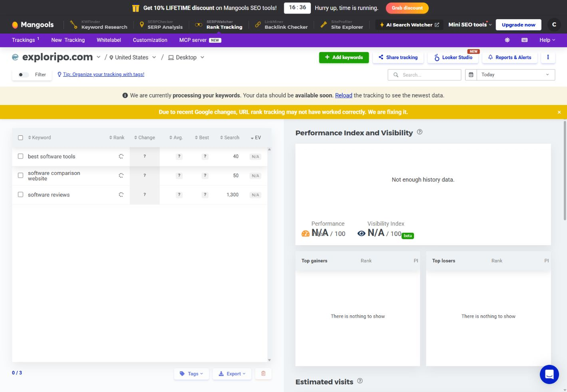Select the 'best software tools' checkbox
The height and width of the screenshot is (392, 567).
pyautogui.click(x=20, y=156)
